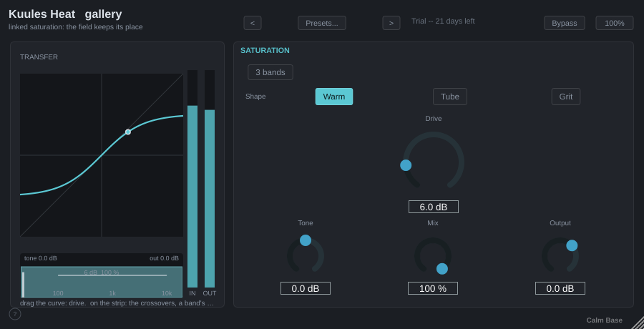Image resolution: width=644 pixels, height=329 pixels.
Task: Click the 1k frequency label on strip
Action: pyautogui.click(x=112, y=293)
